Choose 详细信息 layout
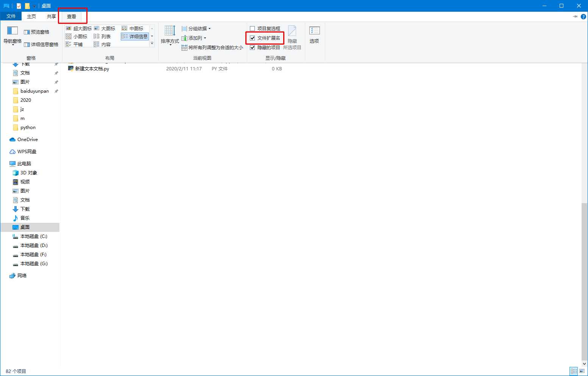The width and height of the screenshot is (588, 376). 135,36
